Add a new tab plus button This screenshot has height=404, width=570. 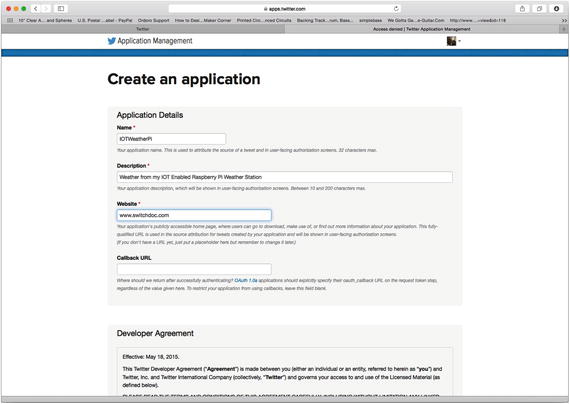564,29
